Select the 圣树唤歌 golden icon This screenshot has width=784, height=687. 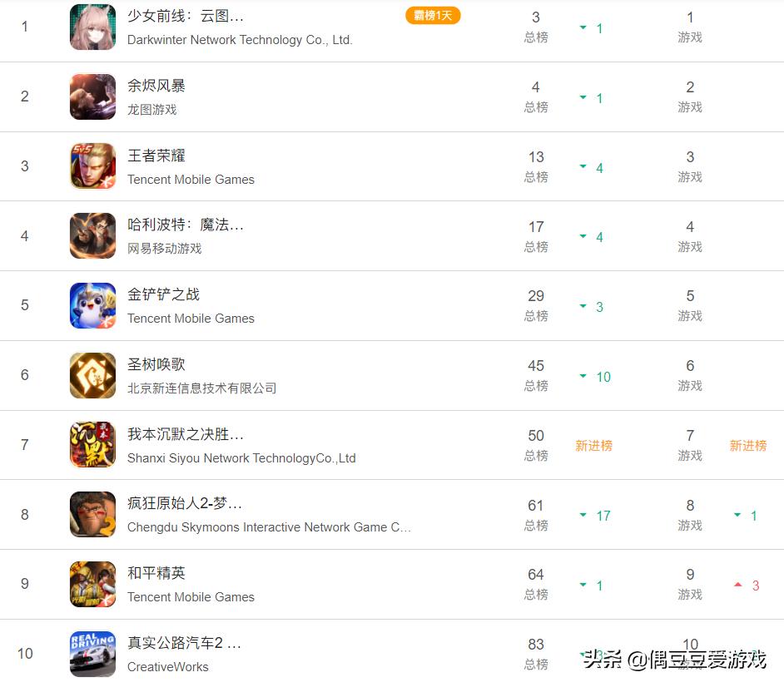pyautogui.click(x=92, y=375)
